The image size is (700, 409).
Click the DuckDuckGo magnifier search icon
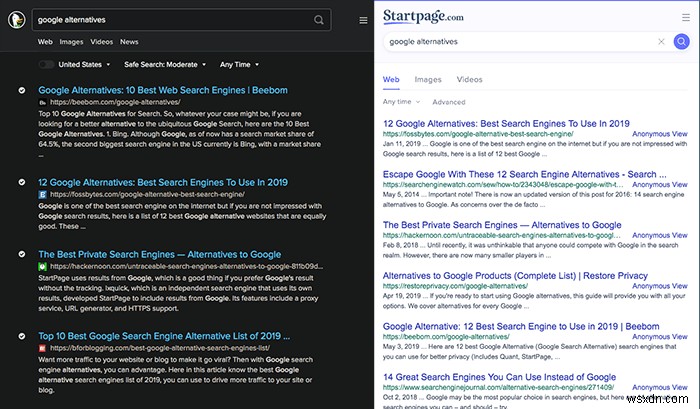[x=319, y=20]
